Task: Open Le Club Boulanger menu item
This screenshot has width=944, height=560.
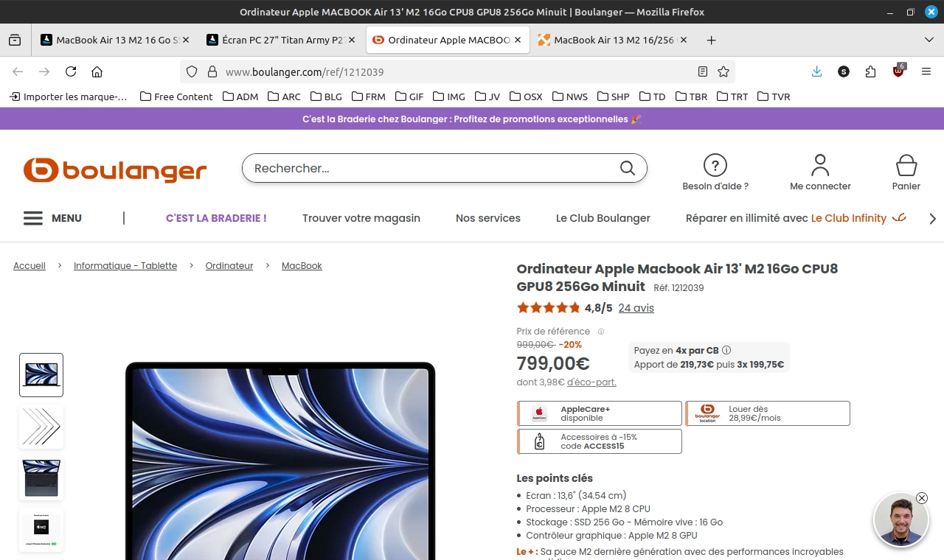Action: click(603, 218)
